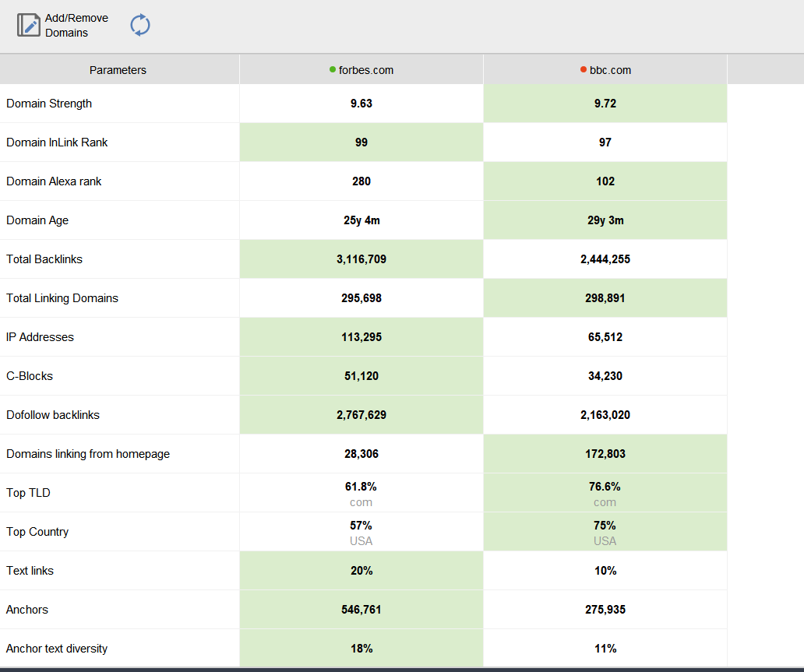804x672 pixels.
Task: Click the Parameters column header
Action: point(118,70)
